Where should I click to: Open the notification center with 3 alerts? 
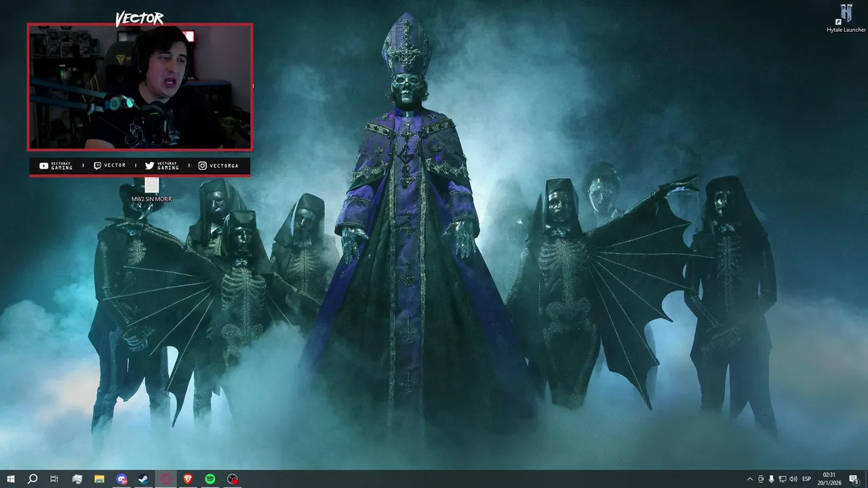pyautogui.click(x=854, y=479)
